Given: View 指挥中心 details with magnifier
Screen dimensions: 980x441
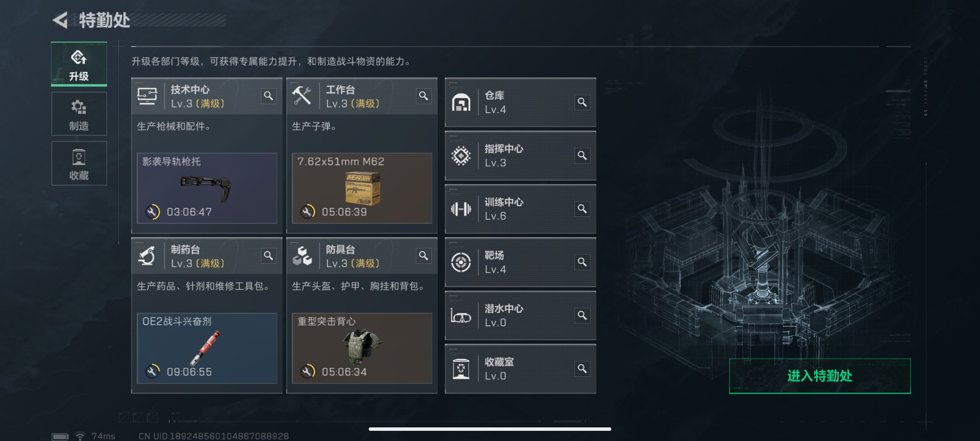Looking at the screenshot, I should click(x=582, y=156).
